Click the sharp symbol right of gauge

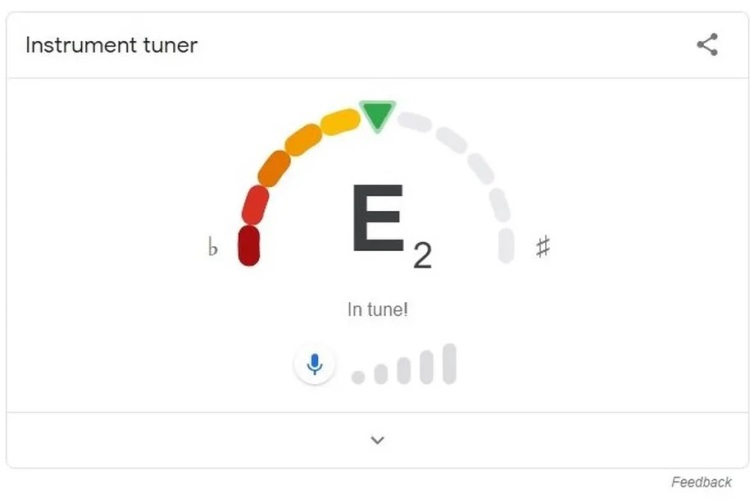coord(543,246)
